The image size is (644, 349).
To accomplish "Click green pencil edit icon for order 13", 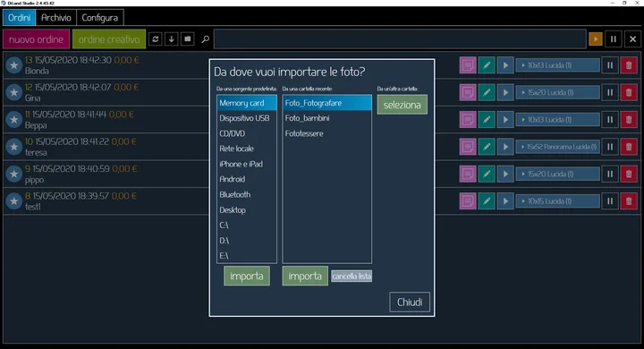I will 487,65.
